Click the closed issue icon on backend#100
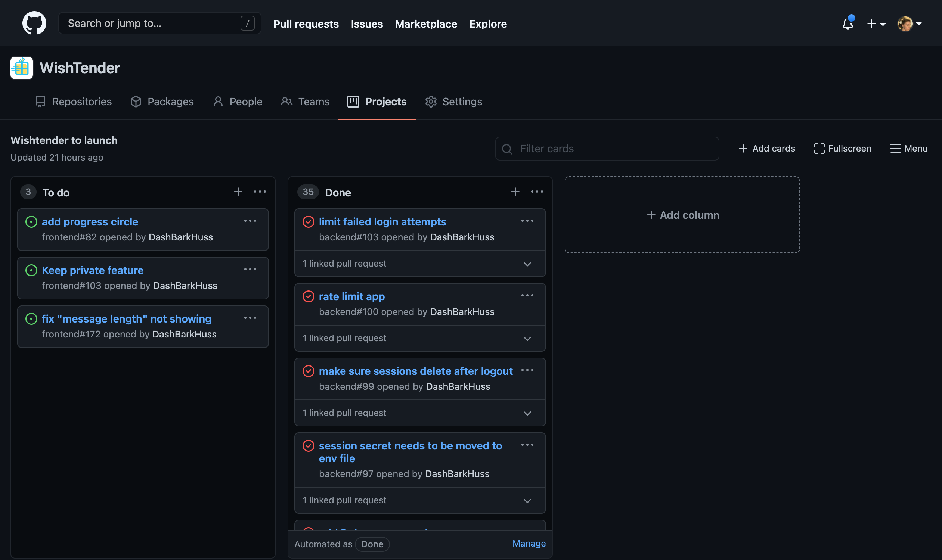Image resolution: width=942 pixels, height=560 pixels. [309, 296]
